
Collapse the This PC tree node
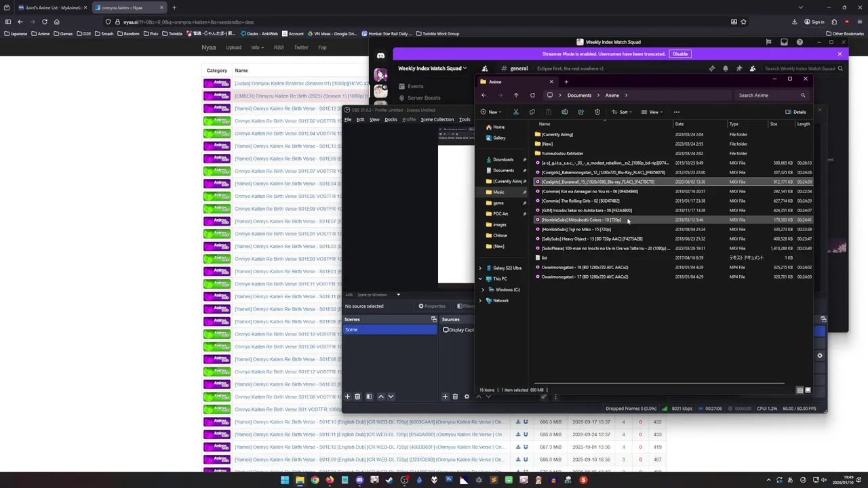[481, 279]
